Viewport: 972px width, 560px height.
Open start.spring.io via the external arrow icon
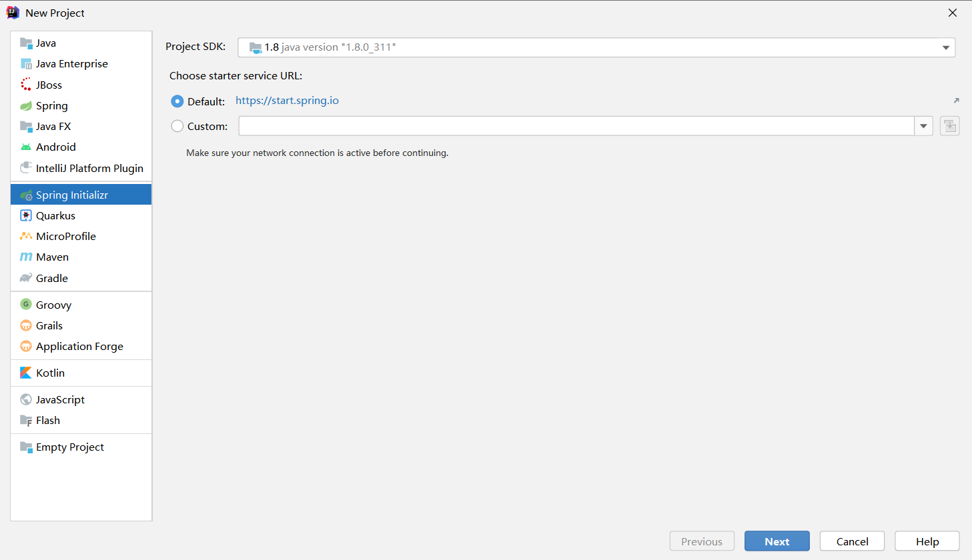(956, 101)
